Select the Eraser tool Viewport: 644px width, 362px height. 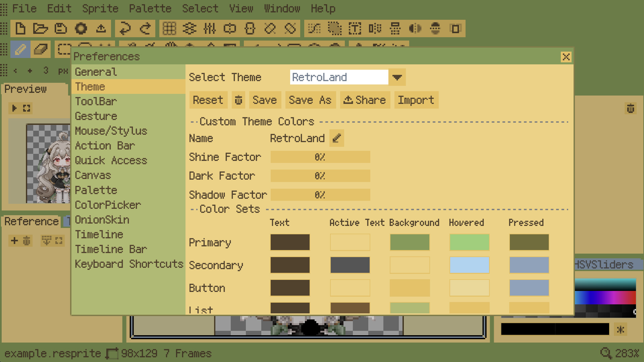point(41,50)
